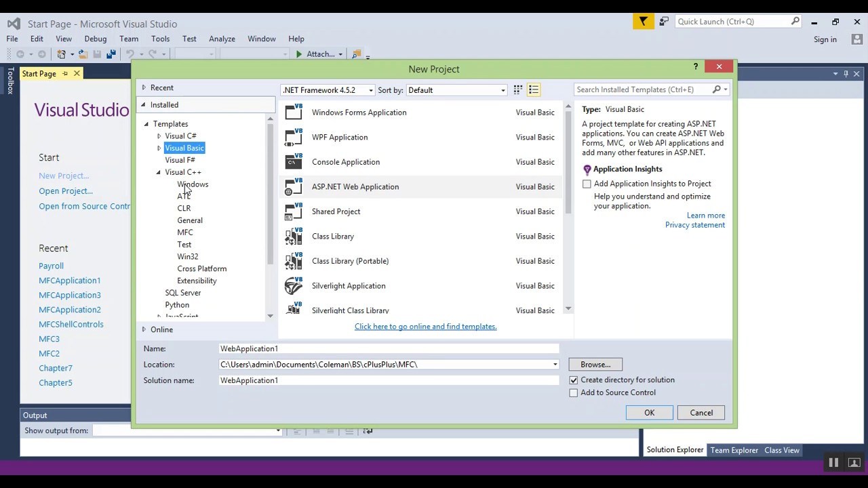
Task: Click the Class Library (Portable) template icon
Action: coord(293,260)
